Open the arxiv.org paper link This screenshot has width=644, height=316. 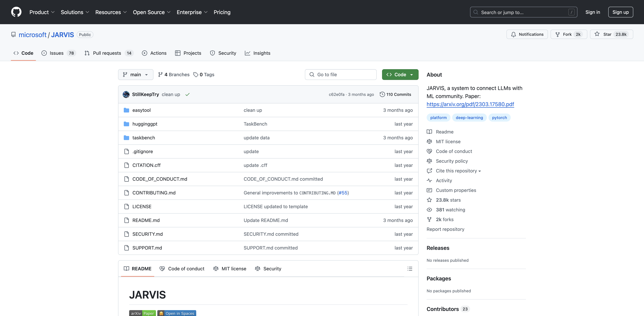[470, 104]
